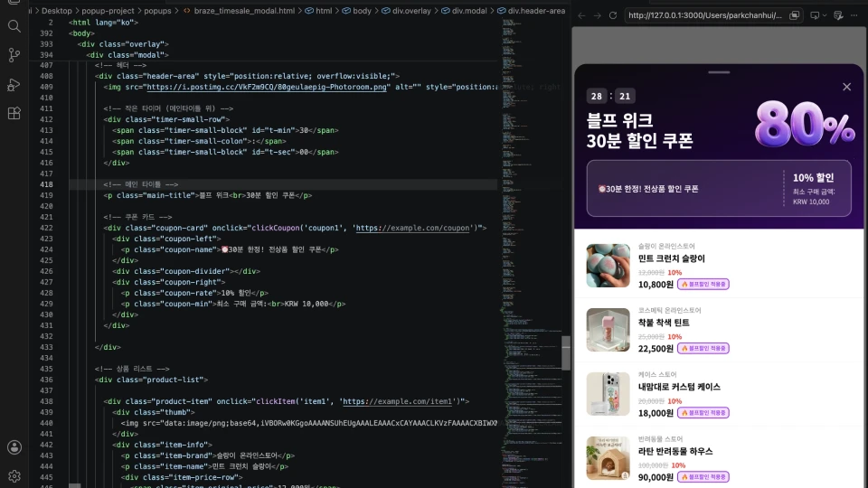Click the 10,800원 price
Viewport: 868px width, 488px height.
coord(656,285)
